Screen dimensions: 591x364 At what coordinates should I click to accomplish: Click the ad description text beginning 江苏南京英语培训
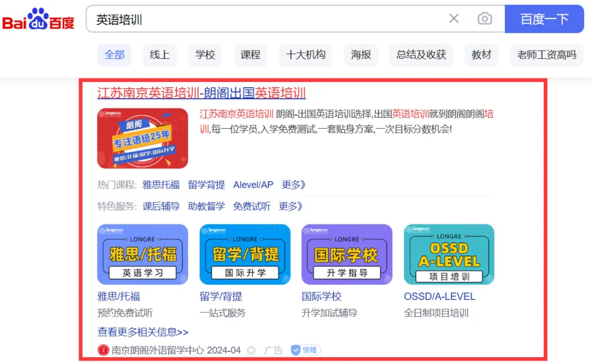tap(346, 121)
